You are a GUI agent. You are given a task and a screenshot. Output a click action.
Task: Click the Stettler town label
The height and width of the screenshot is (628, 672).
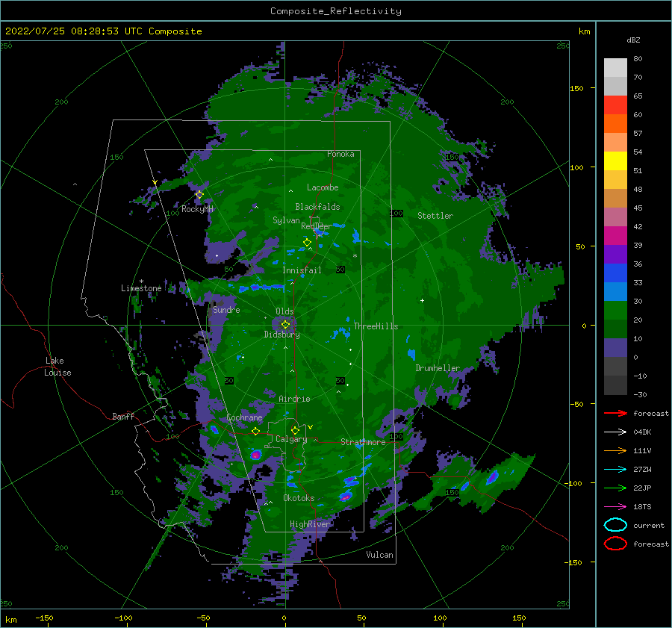point(435,216)
